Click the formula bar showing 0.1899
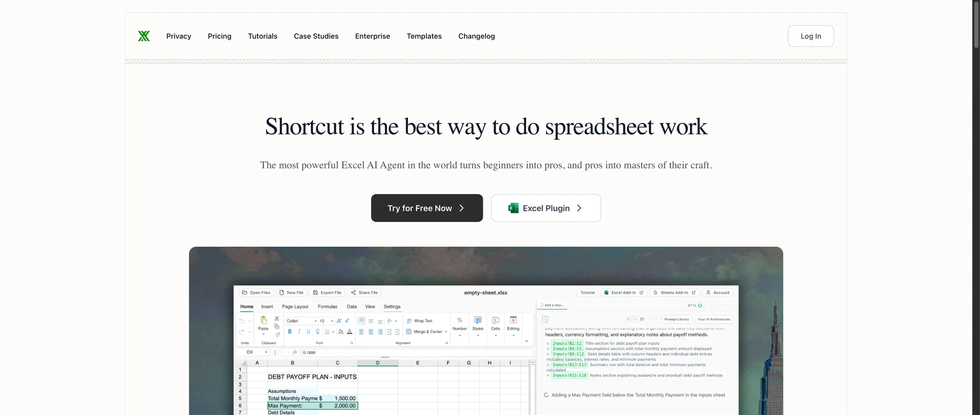980x415 pixels. point(417,352)
